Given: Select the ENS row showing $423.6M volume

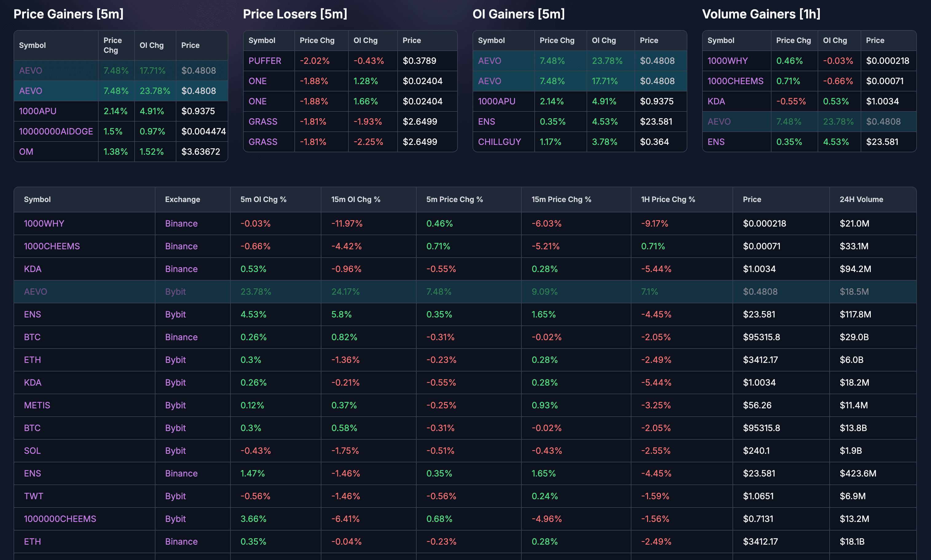Looking at the screenshot, I should click(x=33, y=473).
